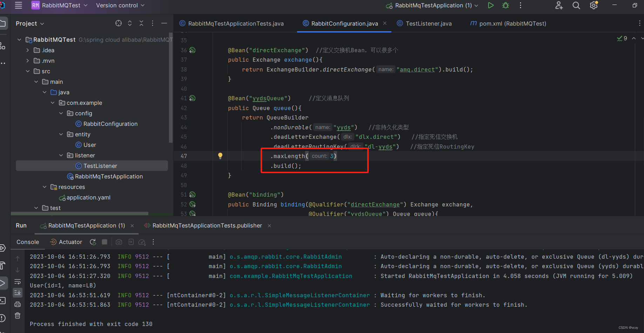
Task: Click com.example.RabbitMqTestApplication console link
Action: coord(291,276)
